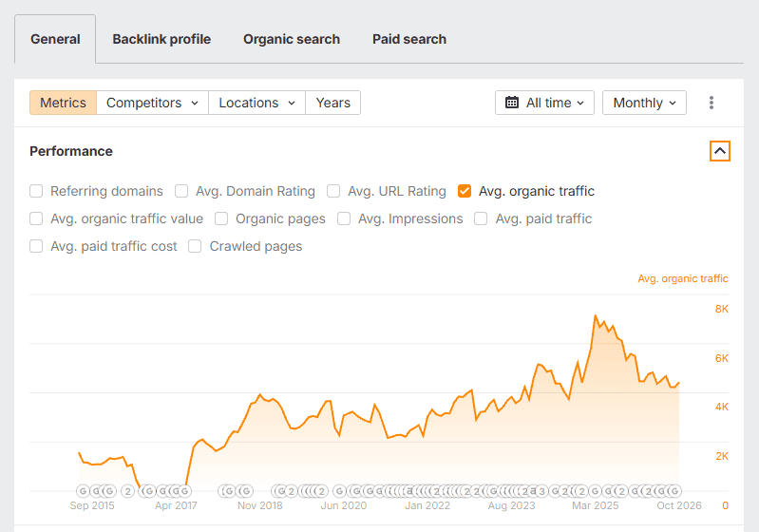This screenshot has width=759, height=532.
Task: Click the Sep 2015 date label
Action: click(x=92, y=505)
